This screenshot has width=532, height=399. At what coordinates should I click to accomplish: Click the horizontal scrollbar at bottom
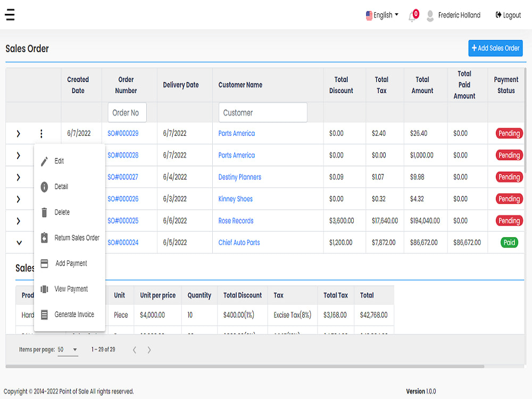(245, 367)
